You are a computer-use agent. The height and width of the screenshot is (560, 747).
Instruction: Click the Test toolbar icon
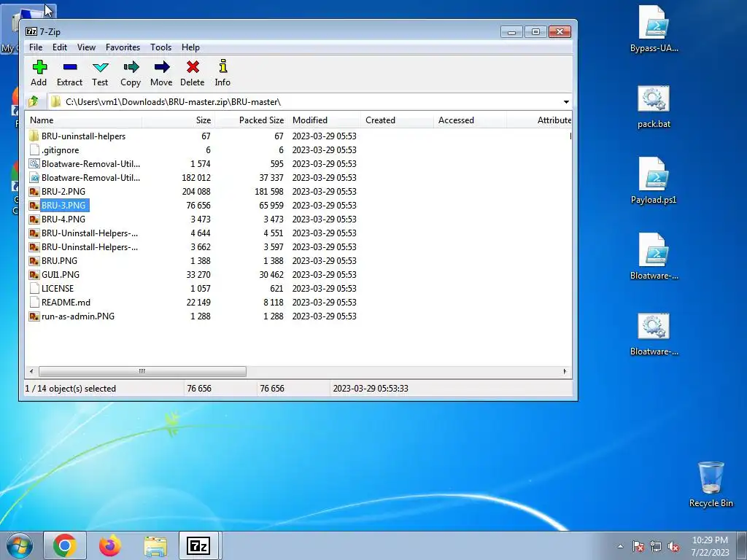[100, 67]
